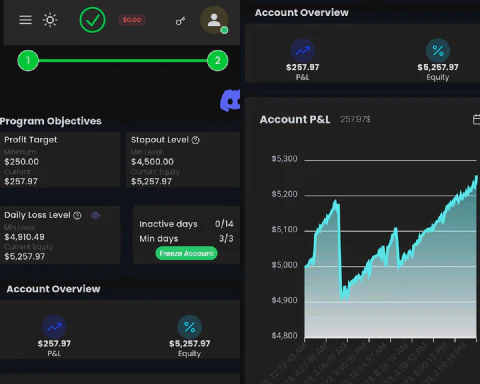Click the red $0.00 balance badge
This screenshot has width=480, height=384.
pyautogui.click(x=132, y=20)
